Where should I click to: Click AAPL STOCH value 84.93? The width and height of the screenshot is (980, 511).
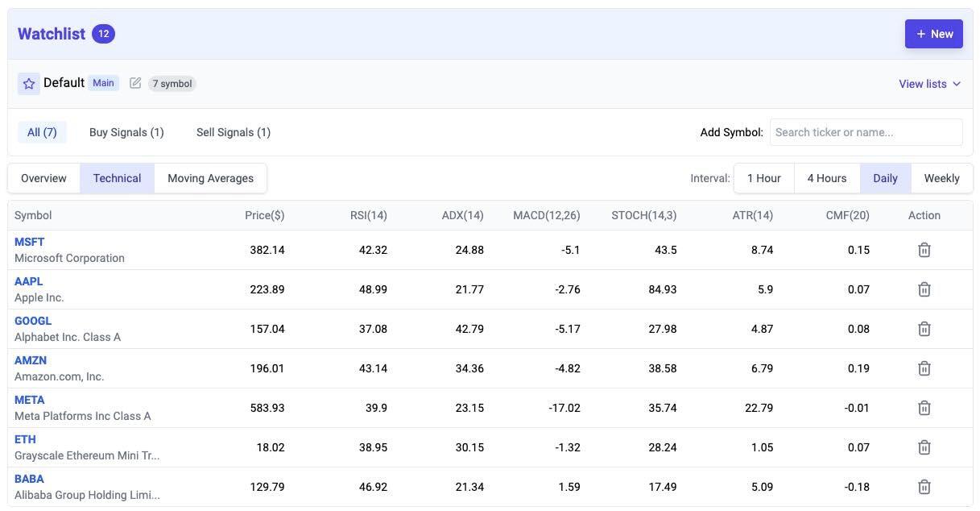tap(663, 289)
